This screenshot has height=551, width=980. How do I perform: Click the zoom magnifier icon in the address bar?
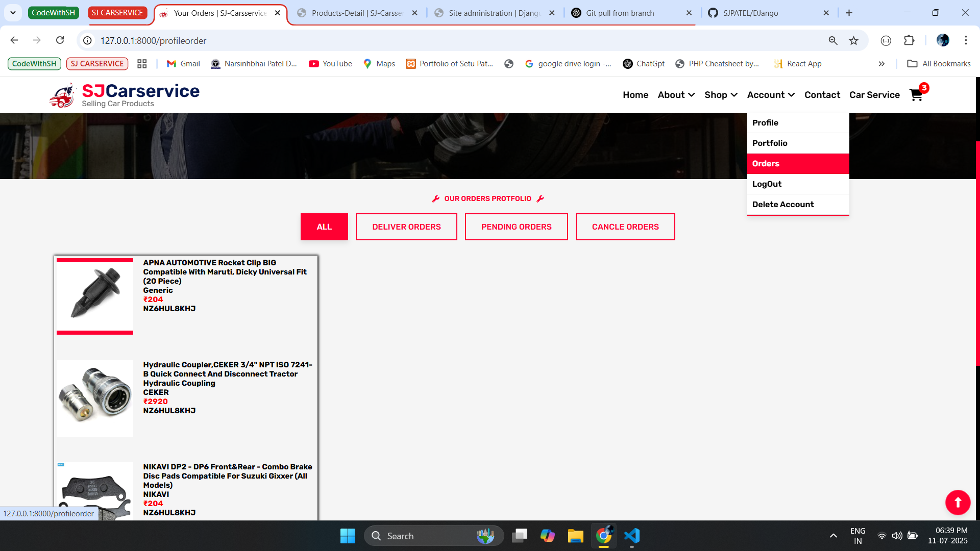point(833,41)
